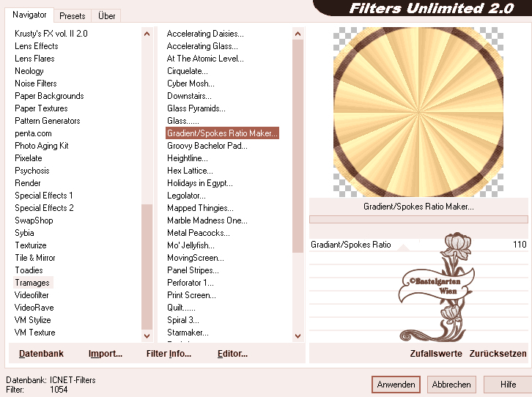Switch to the Navigator tab
Screen dimensions: 532x397
(29, 15)
